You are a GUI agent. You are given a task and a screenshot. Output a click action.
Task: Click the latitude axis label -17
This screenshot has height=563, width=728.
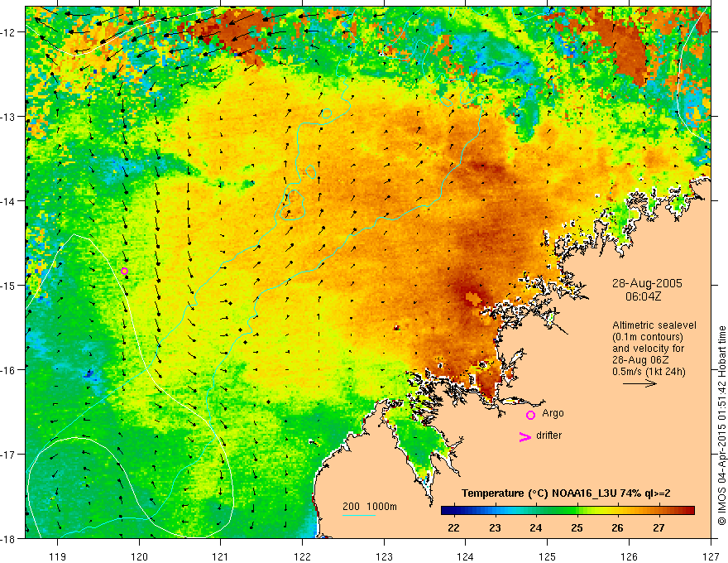(9, 455)
